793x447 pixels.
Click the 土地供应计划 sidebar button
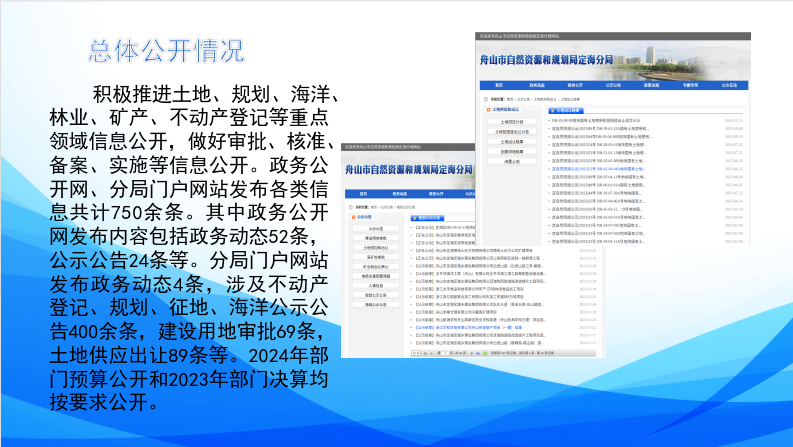tap(509, 121)
